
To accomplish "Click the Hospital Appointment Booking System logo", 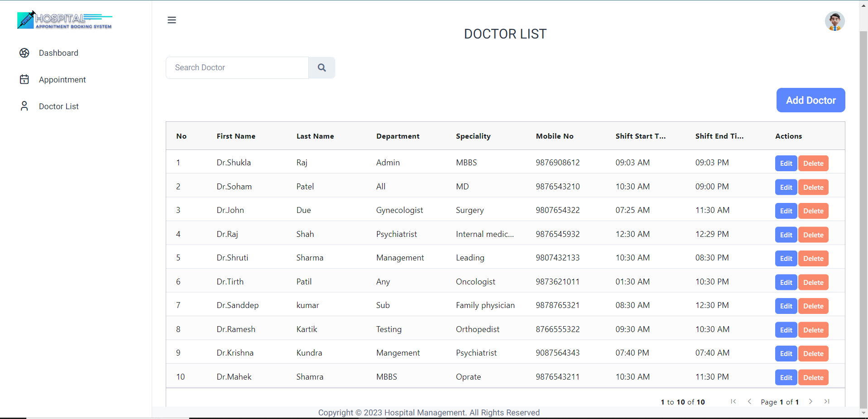I will pyautogui.click(x=65, y=20).
